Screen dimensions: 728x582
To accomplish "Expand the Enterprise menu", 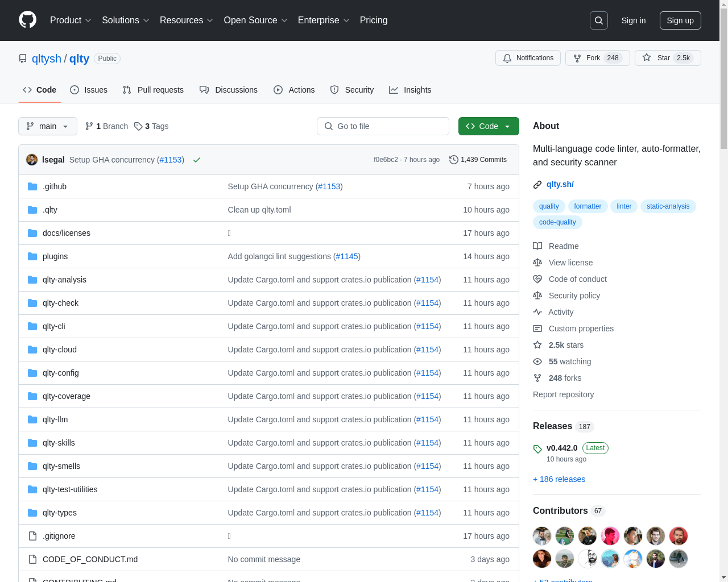I will point(324,20).
